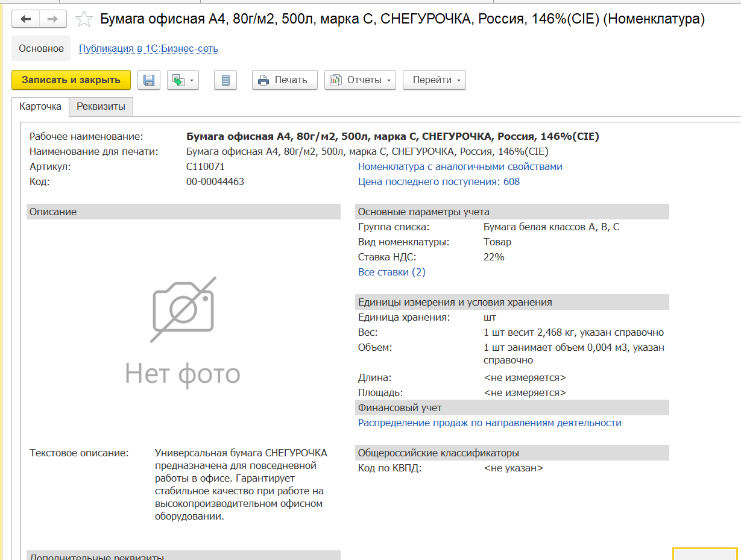
Task: Open Номенклатура с аналогичными свойствами link
Action: tap(460, 166)
